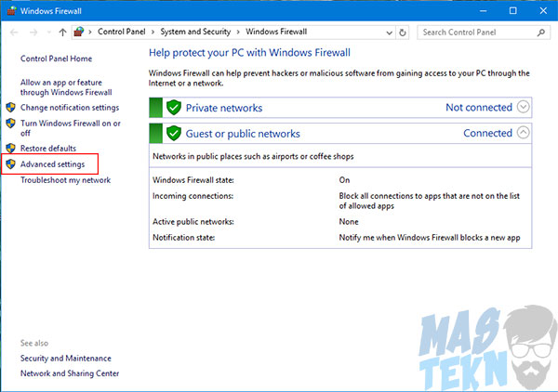Click the search magnifier icon
Image resolution: width=558 pixels, height=392 pixels.
(x=541, y=33)
